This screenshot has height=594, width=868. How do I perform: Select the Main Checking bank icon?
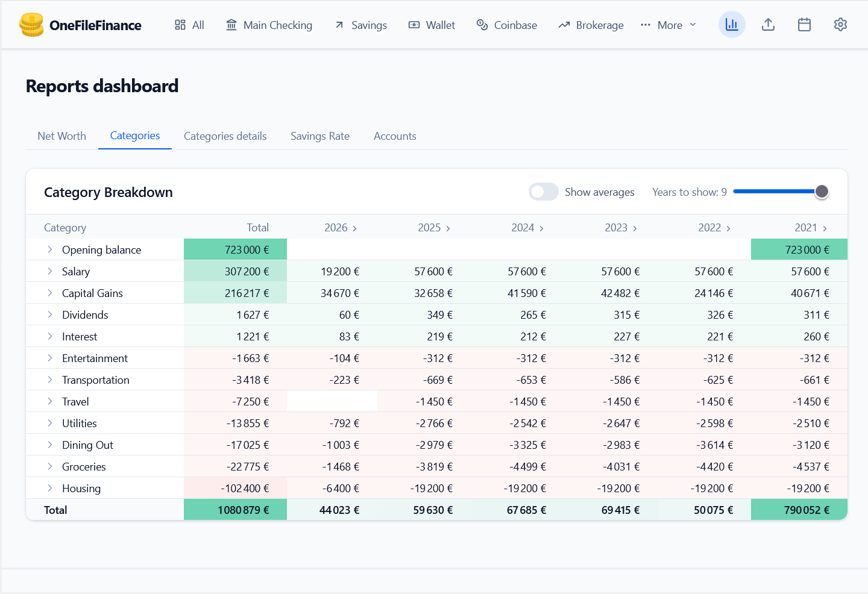[231, 25]
